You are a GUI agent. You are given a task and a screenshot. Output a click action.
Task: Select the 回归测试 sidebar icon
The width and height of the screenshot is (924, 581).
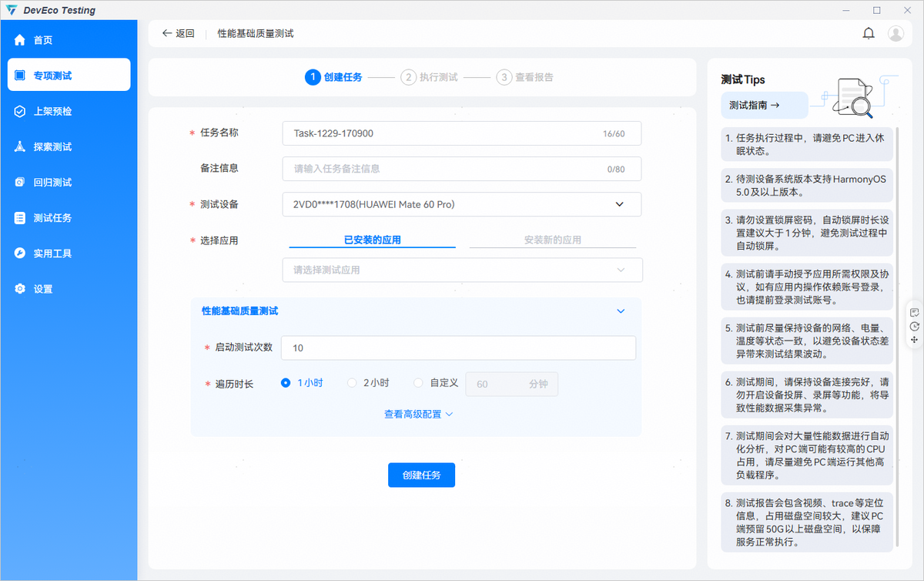[20, 183]
